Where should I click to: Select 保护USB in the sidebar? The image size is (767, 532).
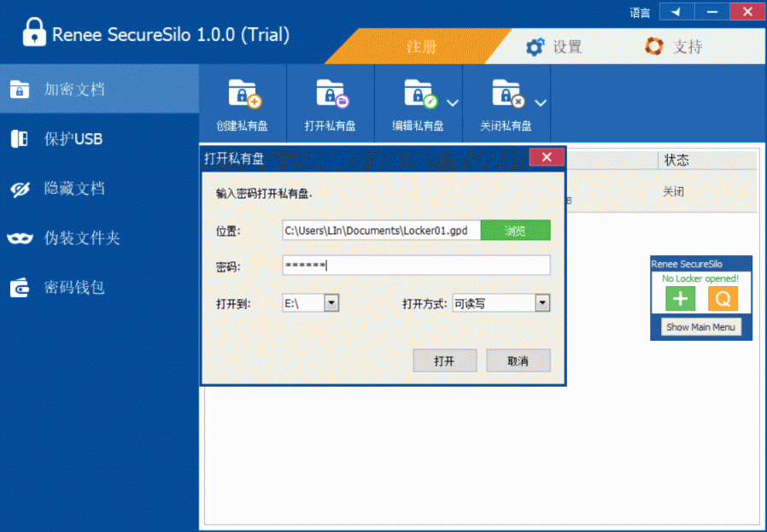point(99,139)
